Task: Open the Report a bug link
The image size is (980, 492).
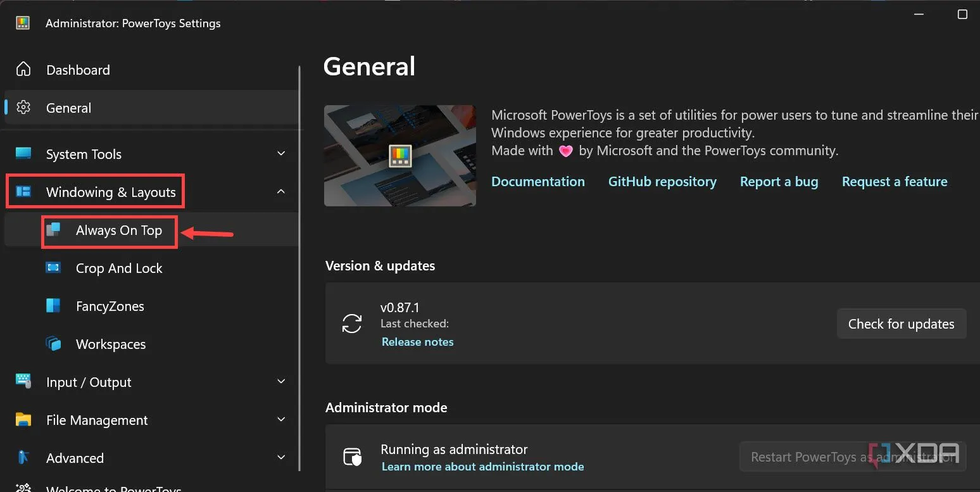Action: [x=779, y=182]
